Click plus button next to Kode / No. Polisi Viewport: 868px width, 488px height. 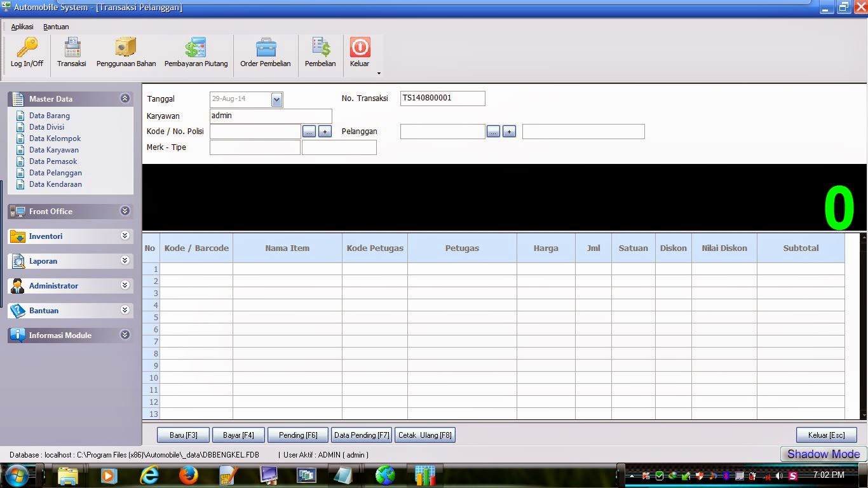(x=325, y=132)
